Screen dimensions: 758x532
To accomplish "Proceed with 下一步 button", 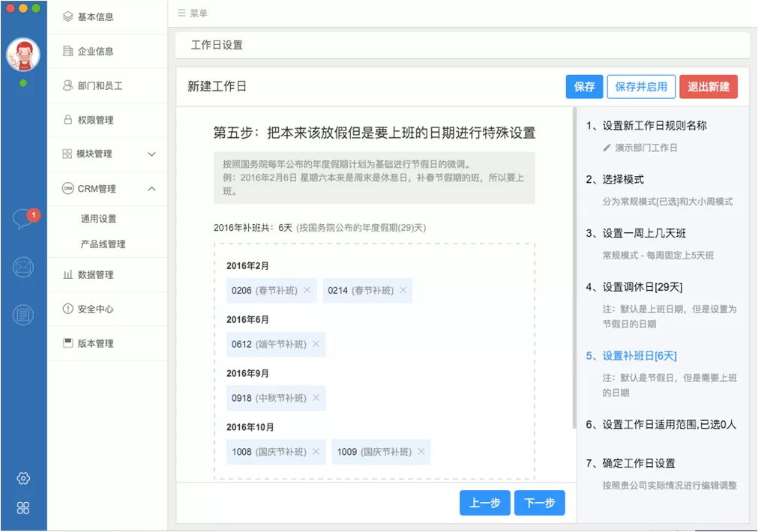I will 540,503.
